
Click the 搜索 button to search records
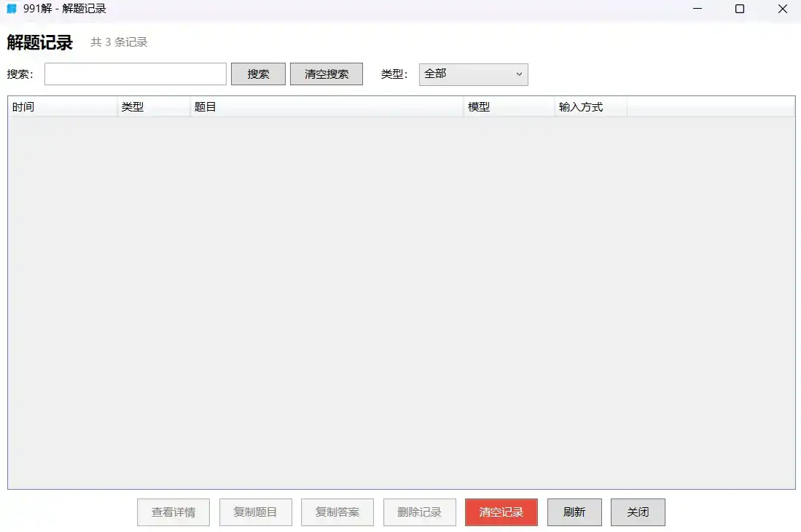[x=258, y=74]
